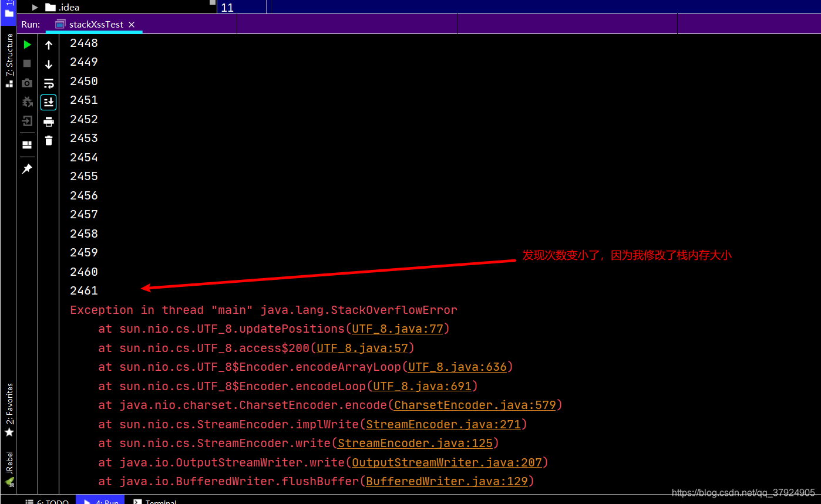The image size is (821, 504).
Task: Switch to the 6: TODO bottom tab
Action: click(x=47, y=502)
